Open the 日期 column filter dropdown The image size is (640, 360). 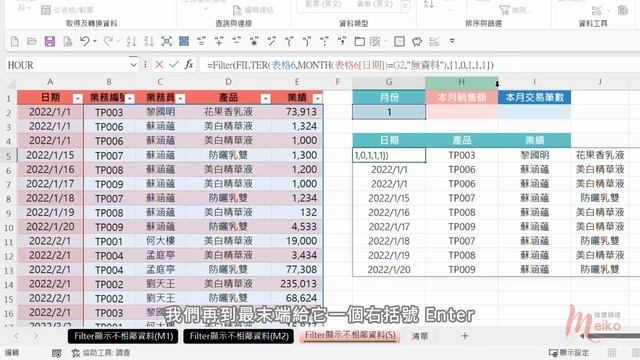click(78, 98)
